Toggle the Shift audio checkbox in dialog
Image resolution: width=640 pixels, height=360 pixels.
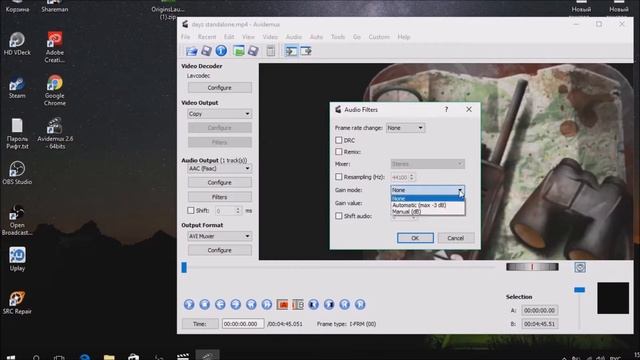coord(338,216)
